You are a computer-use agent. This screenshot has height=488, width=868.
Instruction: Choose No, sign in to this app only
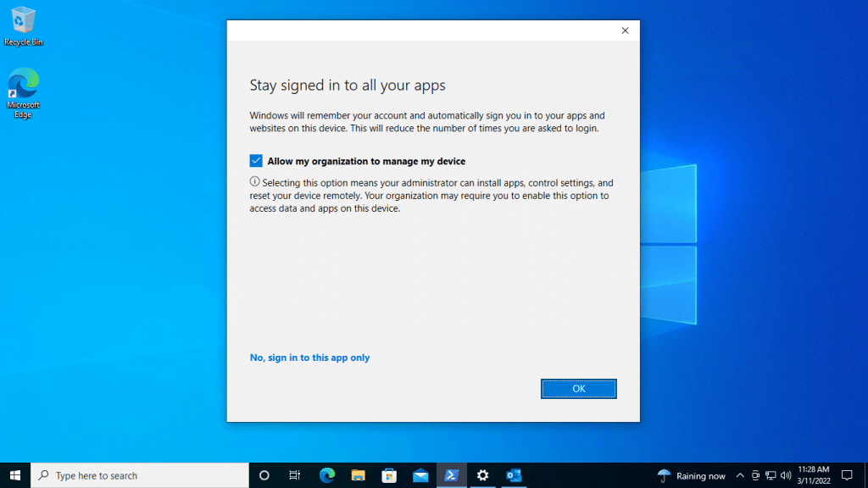click(x=309, y=358)
